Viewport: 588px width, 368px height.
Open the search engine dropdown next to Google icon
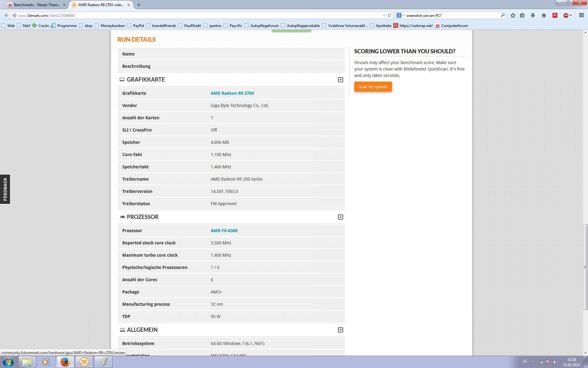point(403,15)
